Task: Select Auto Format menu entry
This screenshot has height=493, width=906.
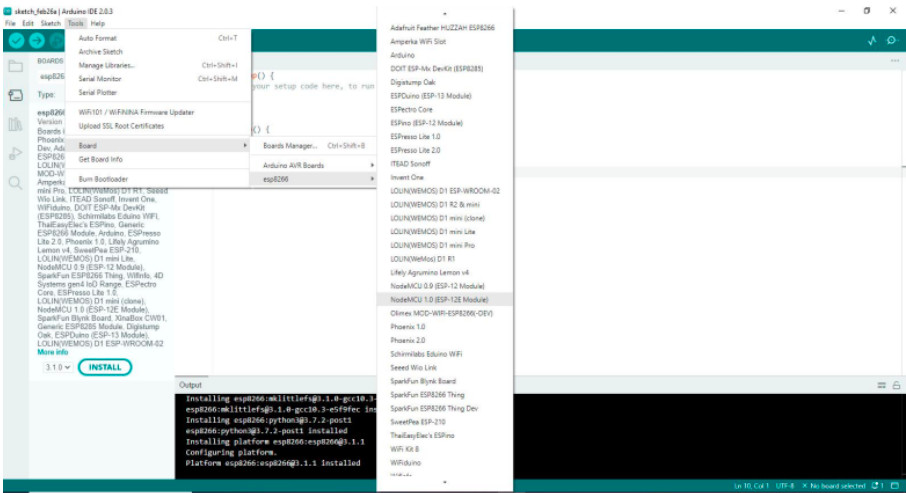Action: pyautogui.click(x=158, y=38)
